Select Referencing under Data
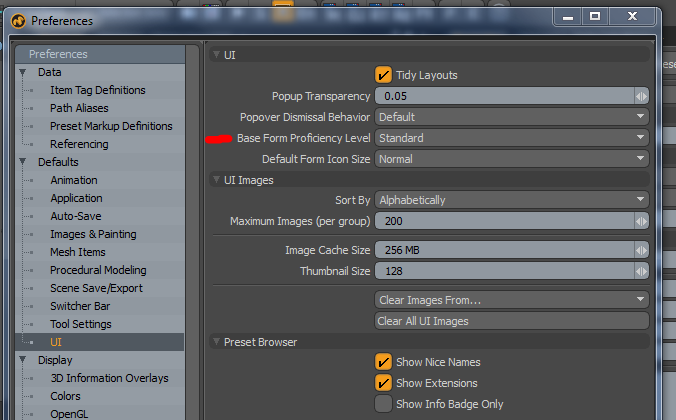676x420 pixels. click(x=79, y=144)
